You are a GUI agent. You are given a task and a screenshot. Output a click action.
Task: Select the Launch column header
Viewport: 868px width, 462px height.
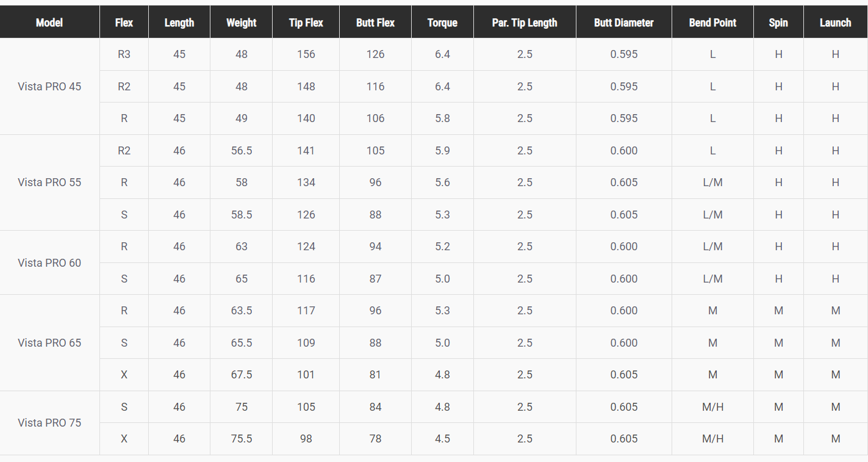(x=835, y=23)
